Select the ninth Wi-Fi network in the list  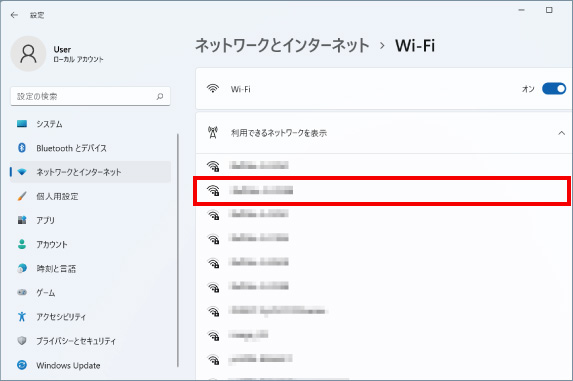pyautogui.click(x=384, y=359)
